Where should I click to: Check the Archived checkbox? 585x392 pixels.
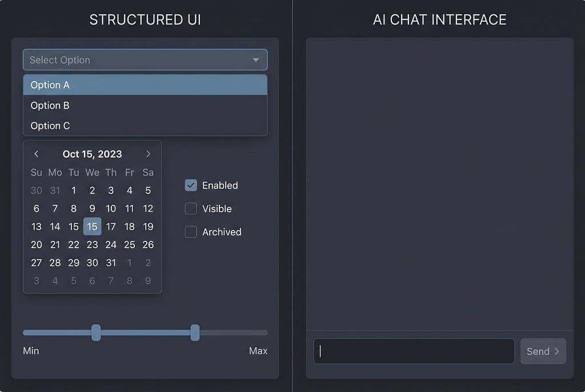(190, 232)
